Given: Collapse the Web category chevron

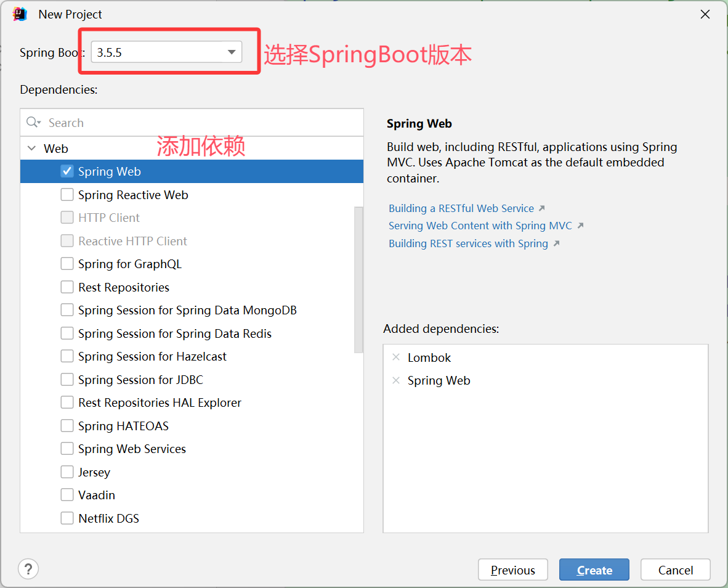Looking at the screenshot, I should (31, 149).
